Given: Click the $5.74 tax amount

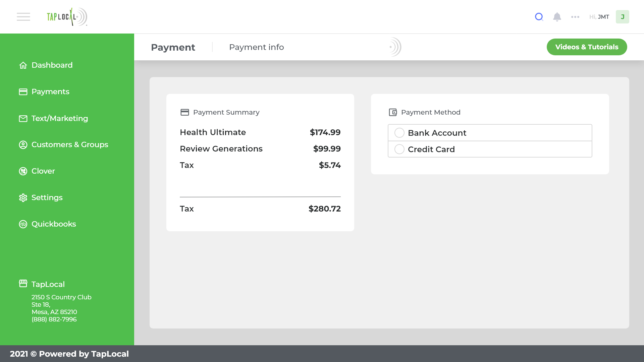Looking at the screenshot, I should click(330, 165).
